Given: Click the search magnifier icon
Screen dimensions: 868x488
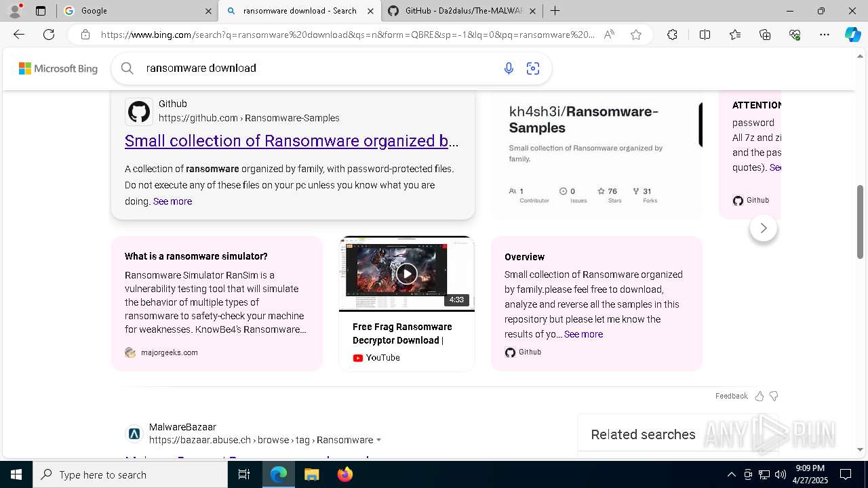Looking at the screenshot, I should (x=127, y=68).
